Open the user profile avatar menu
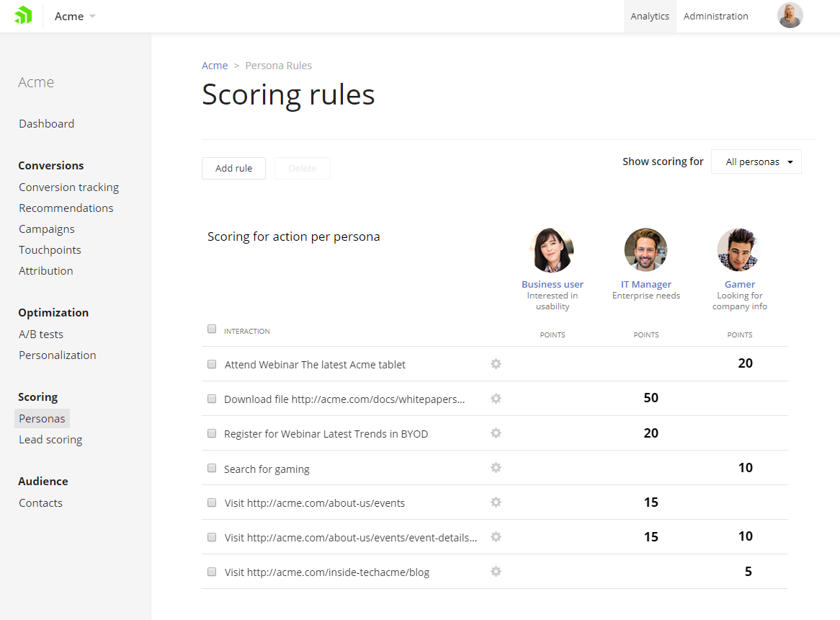Screen dimensions: 840x620 [x=790, y=16]
